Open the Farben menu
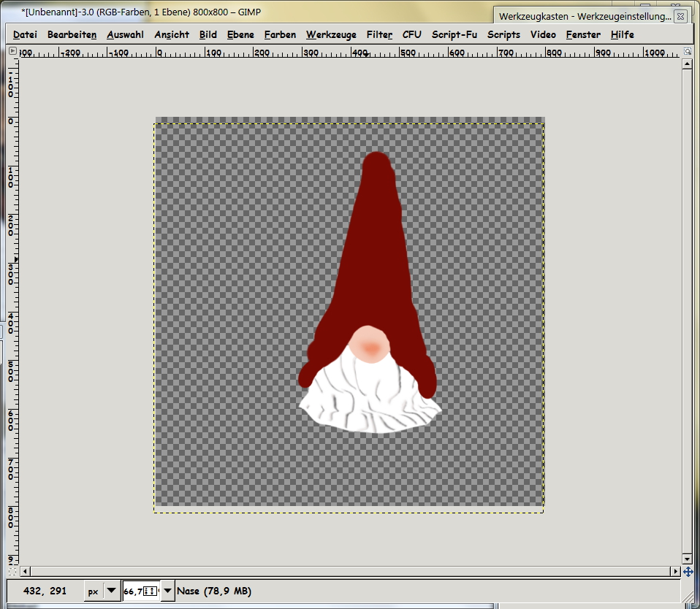 pyautogui.click(x=280, y=34)
